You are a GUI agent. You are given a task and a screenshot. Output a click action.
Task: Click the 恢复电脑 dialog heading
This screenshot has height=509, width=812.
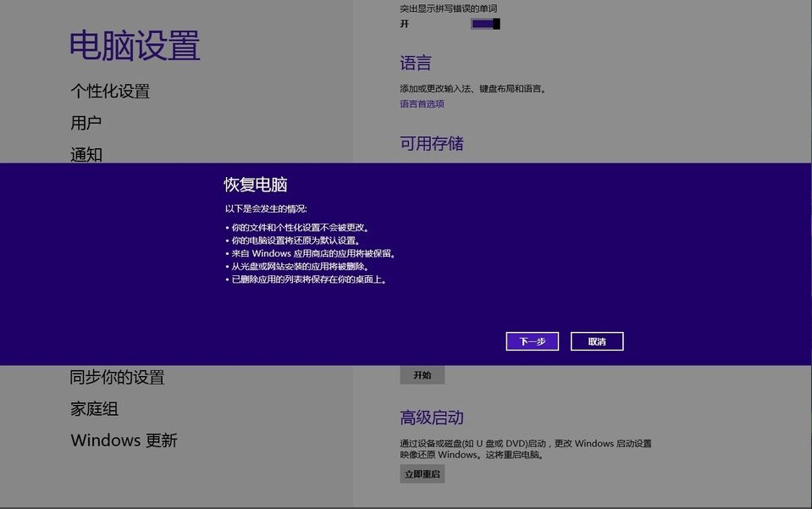256,185
